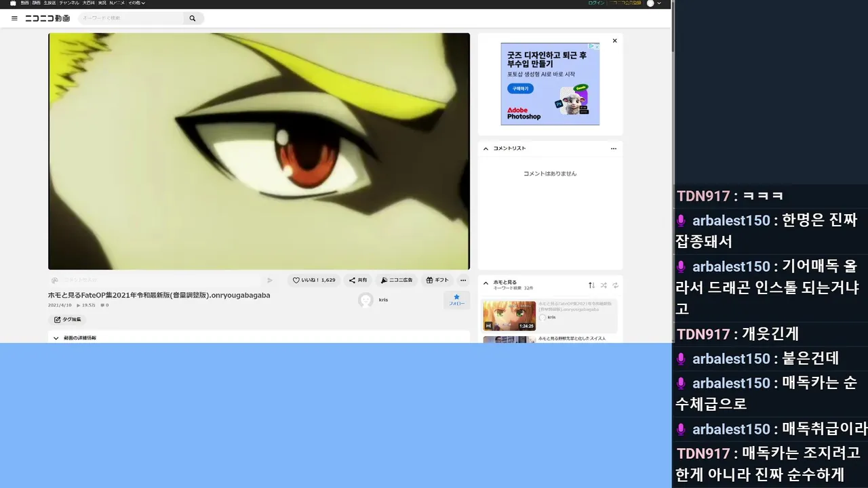Open uploader name kris beside the avatar

[383, 300]
